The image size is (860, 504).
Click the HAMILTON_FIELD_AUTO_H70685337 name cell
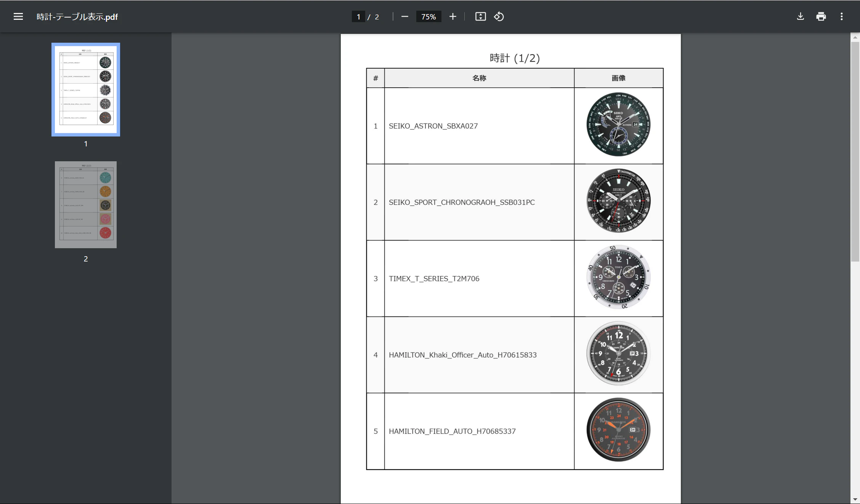pyautogui.click(x=479, y=431)
